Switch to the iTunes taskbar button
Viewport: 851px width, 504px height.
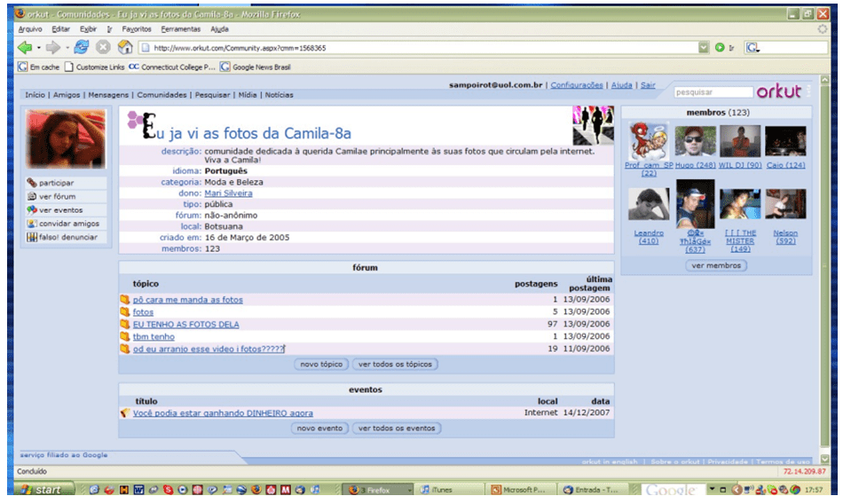(x=448, y=489)
